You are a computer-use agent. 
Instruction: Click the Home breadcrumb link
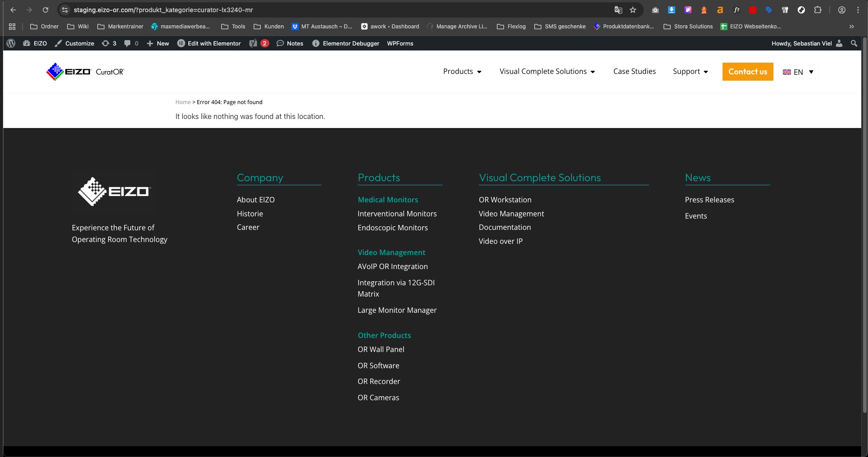[183, 102]
